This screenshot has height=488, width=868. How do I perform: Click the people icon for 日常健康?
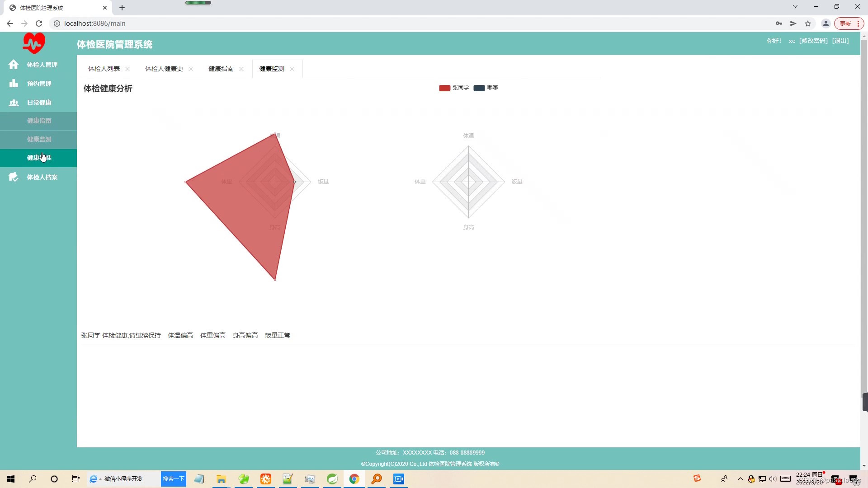(14, 103)
